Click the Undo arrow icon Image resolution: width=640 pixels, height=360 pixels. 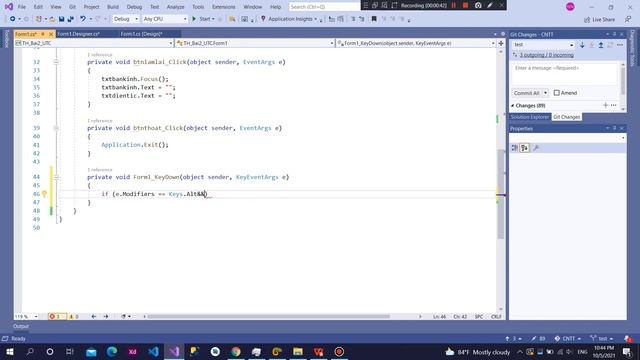tap(83, 19)
